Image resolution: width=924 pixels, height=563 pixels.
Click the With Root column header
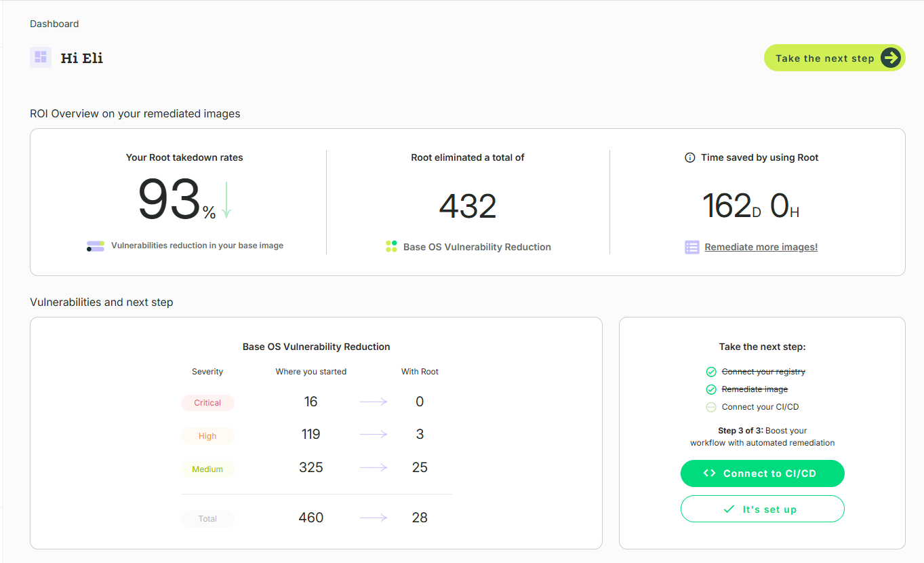point(420,372)
